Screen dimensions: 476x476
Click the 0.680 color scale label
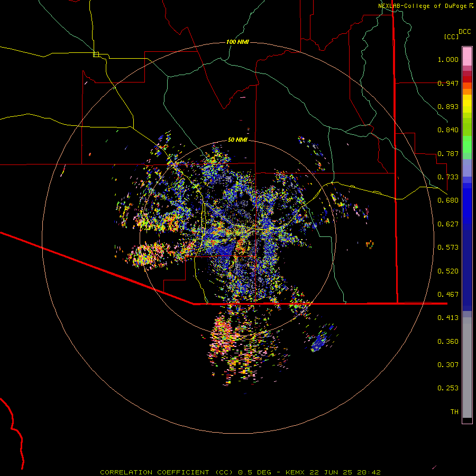448,200
